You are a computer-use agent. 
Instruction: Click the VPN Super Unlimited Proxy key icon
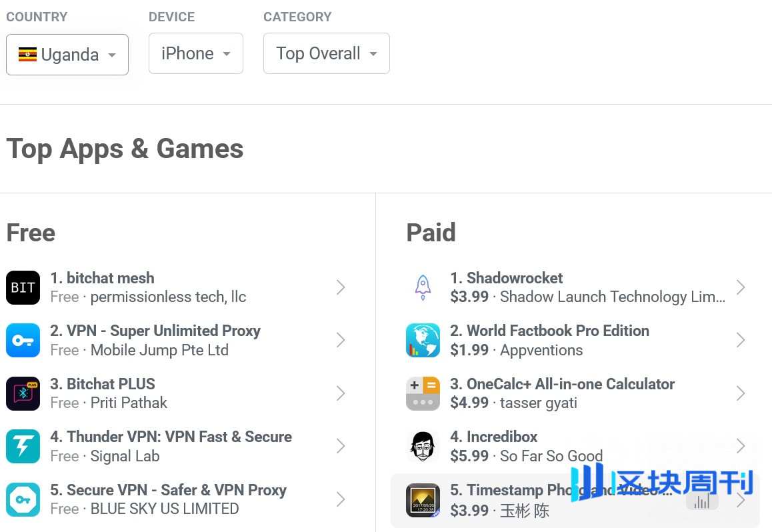23,340
